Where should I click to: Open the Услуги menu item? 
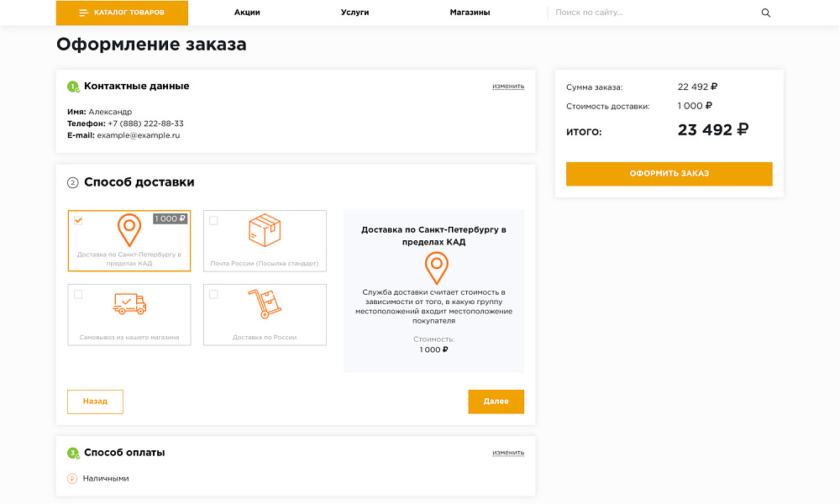pos(355,13)
